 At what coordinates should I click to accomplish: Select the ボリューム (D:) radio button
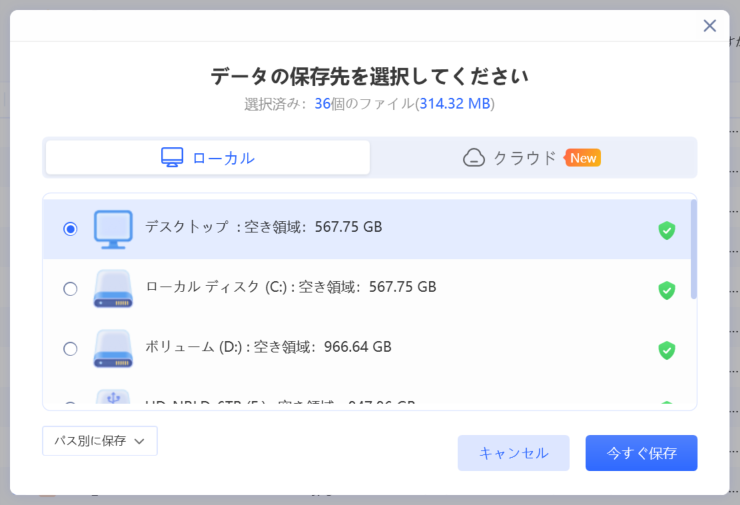[70, 349]
